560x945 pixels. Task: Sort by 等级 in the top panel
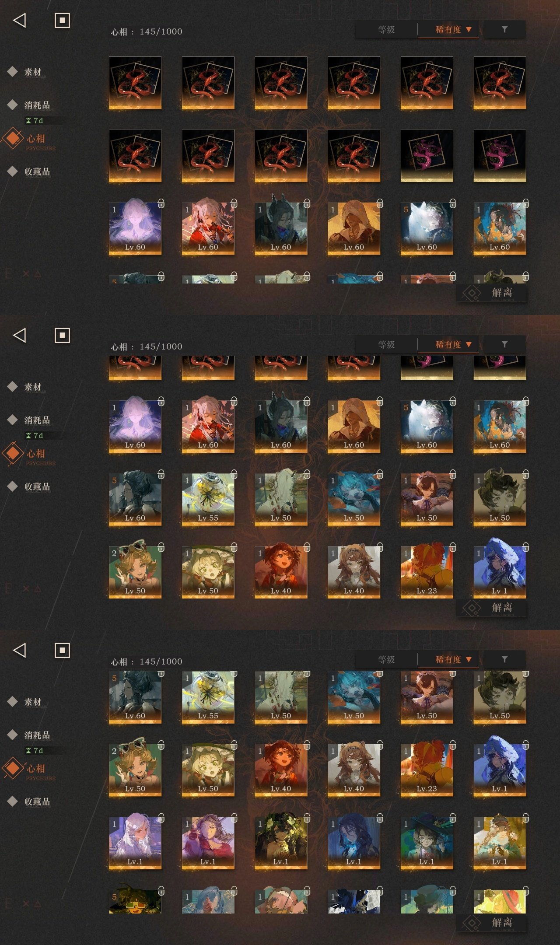386,30
